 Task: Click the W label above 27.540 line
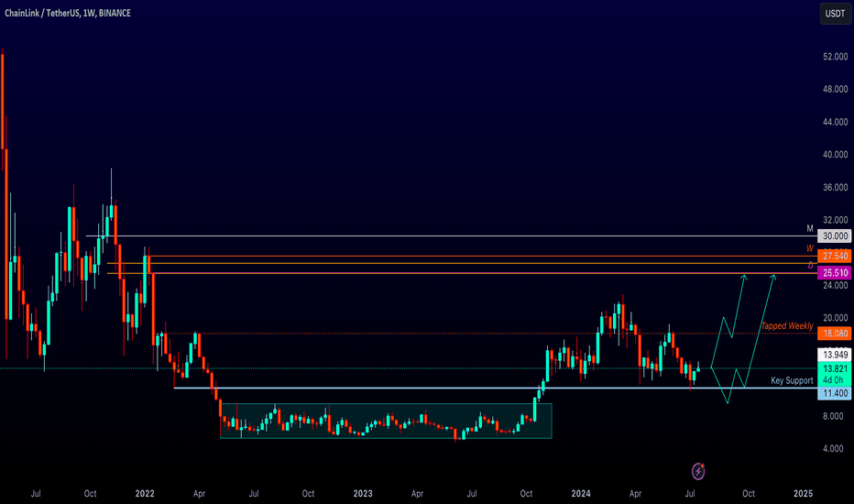click(x=810, y=248)
